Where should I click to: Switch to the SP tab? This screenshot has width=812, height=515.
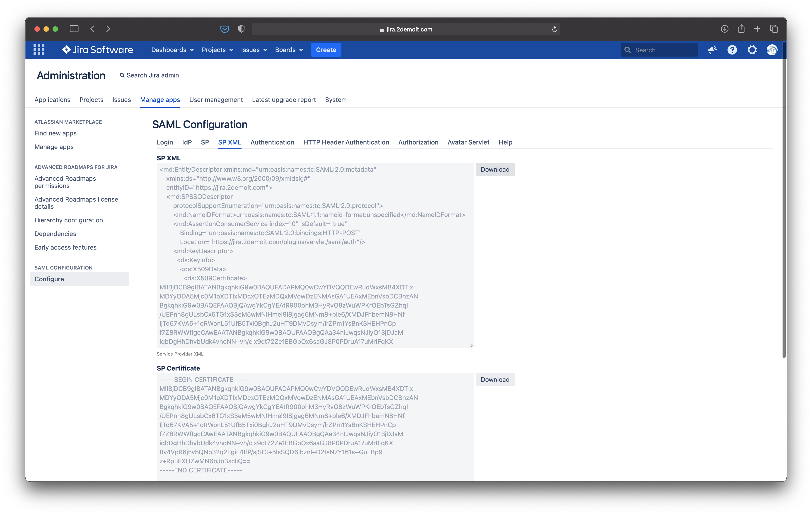pos(205,142)
